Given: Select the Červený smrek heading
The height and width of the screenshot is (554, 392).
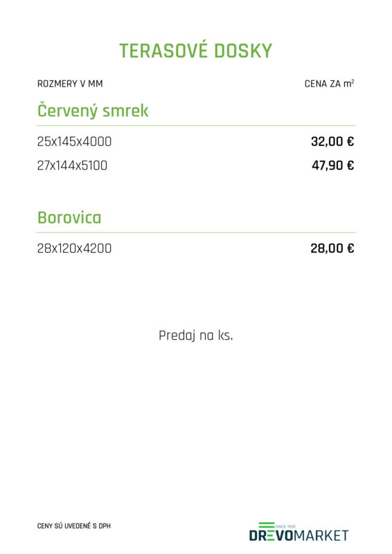Looking at the screenshot, I should pyautogui.click(x=93, y=110).
